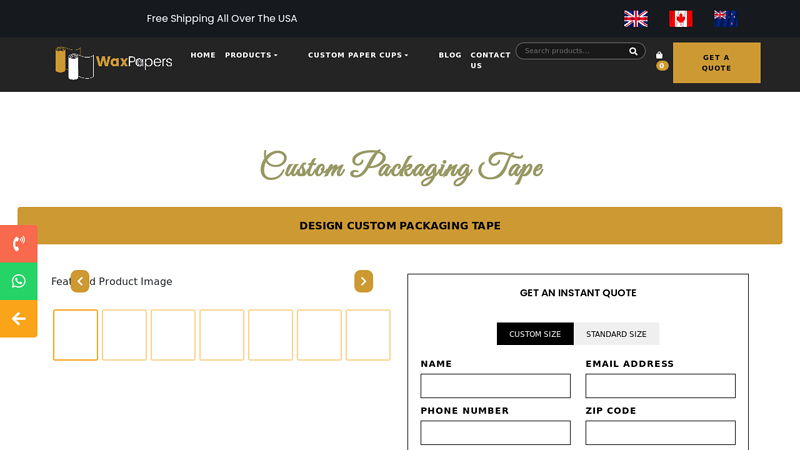The width and height of the screenshot is (800, 450).
Task: Expand the Products dropdown menu
Action: tap(251, 55)
